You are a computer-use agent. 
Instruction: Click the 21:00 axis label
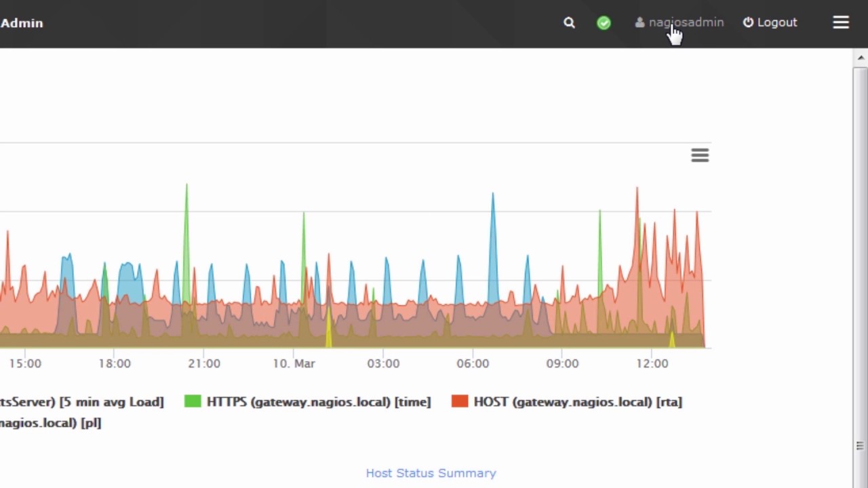tap(204, 363)
